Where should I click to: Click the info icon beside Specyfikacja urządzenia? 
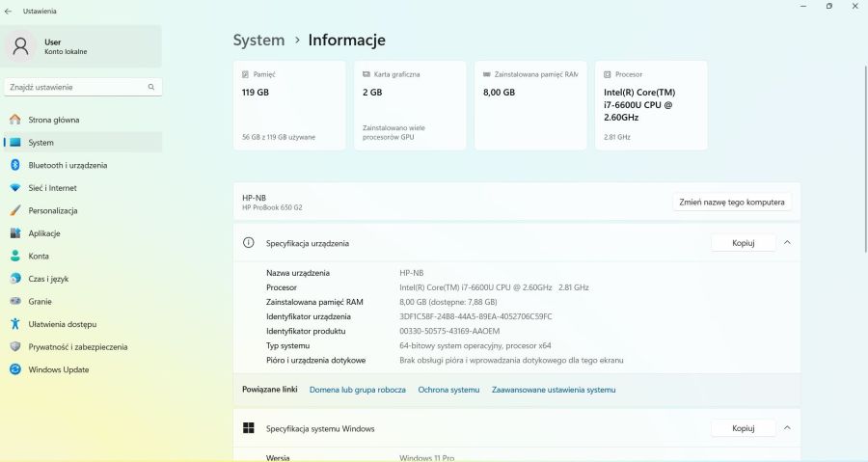pyautogui.click(x=249, y=242)
